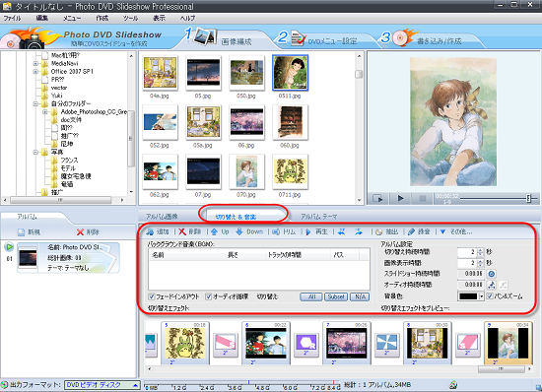Collapse the 写真 folder in tree

pyautogui.click(x=35, y=152)
